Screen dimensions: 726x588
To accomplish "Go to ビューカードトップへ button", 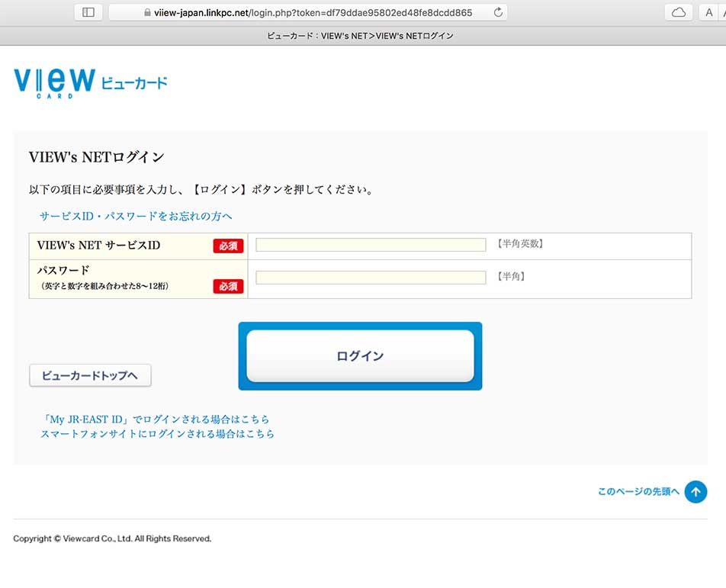I will [90, 375].
